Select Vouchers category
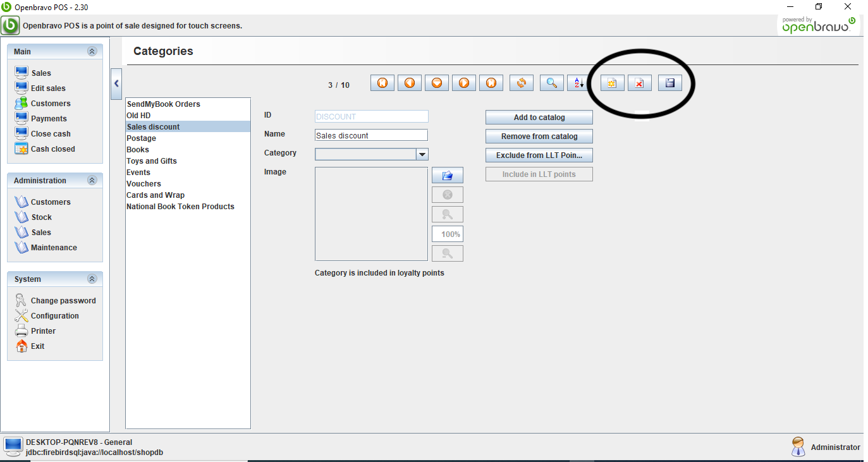868x462 pixels. coord(188,183)
